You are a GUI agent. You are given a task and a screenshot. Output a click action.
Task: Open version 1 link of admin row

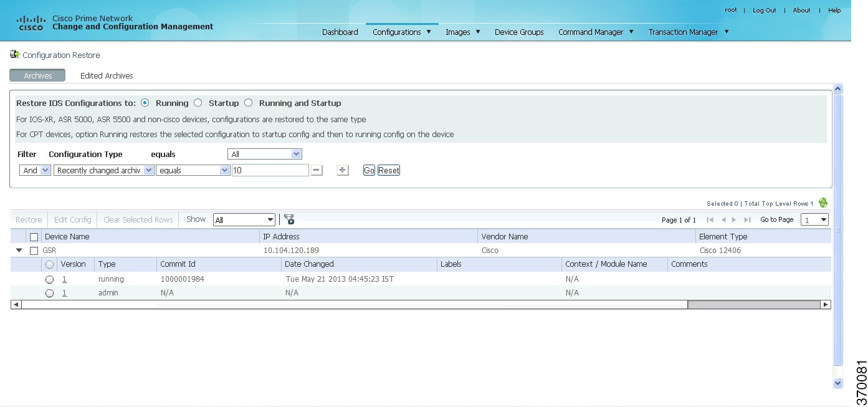tap(64, 293)
